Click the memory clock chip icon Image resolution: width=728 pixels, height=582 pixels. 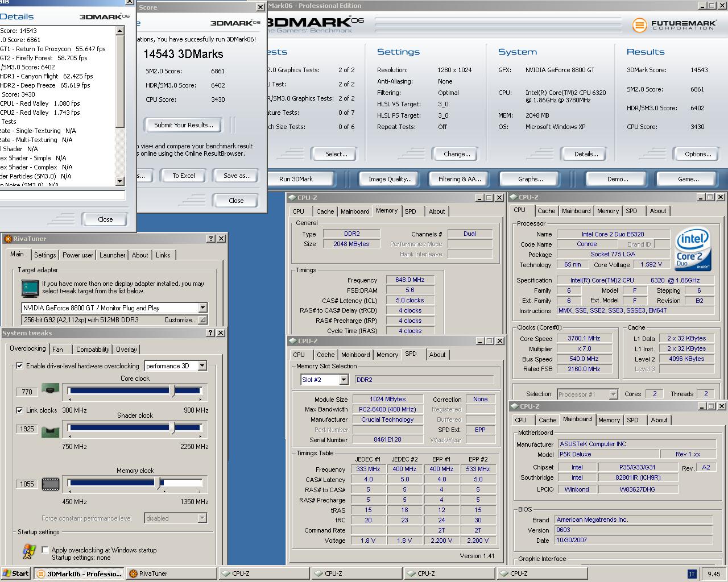(x=51, y=484)
